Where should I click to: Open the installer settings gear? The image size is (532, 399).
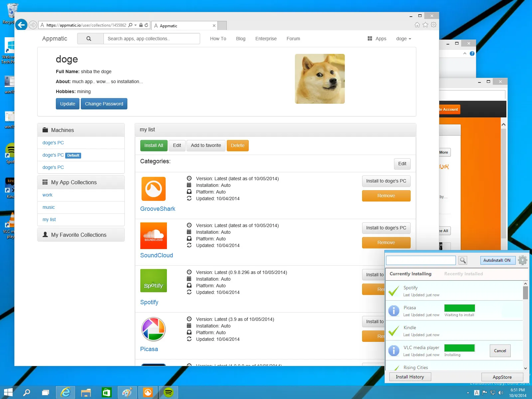tap(522, 260)
